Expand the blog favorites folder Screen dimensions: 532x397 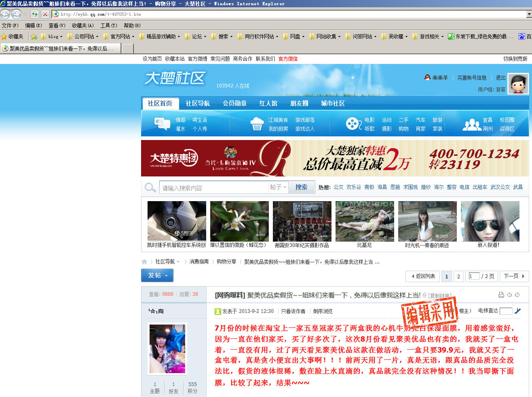point(52,36)
